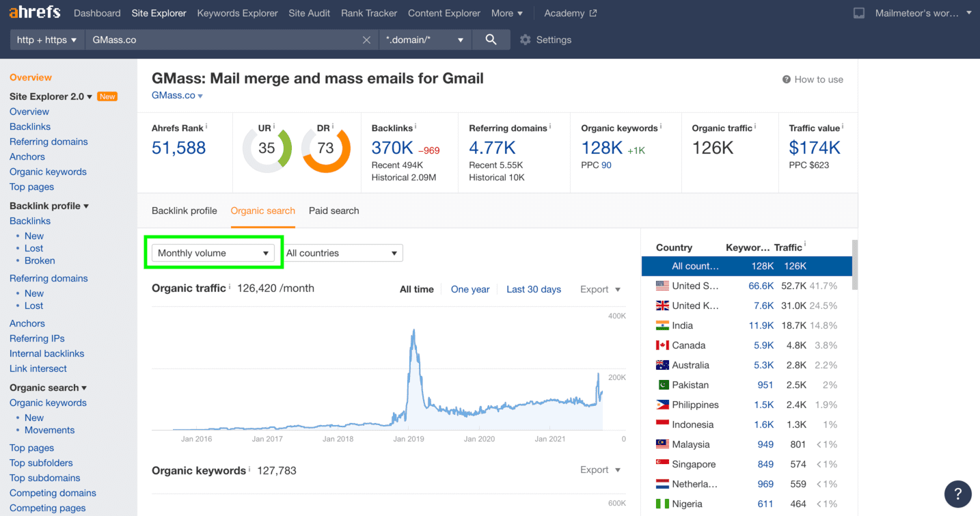
Task: Open the *.domain/* mode dropdown
Action: tap(425, 40)
